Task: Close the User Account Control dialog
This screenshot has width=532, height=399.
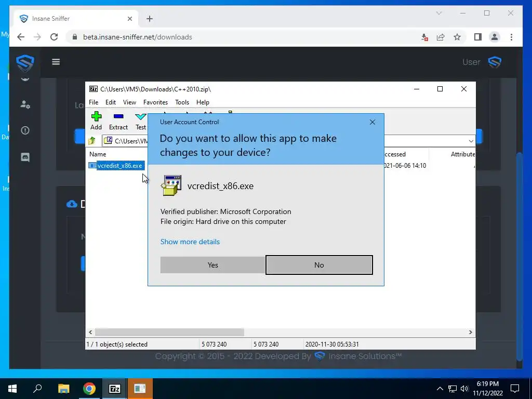Action: 372,122
